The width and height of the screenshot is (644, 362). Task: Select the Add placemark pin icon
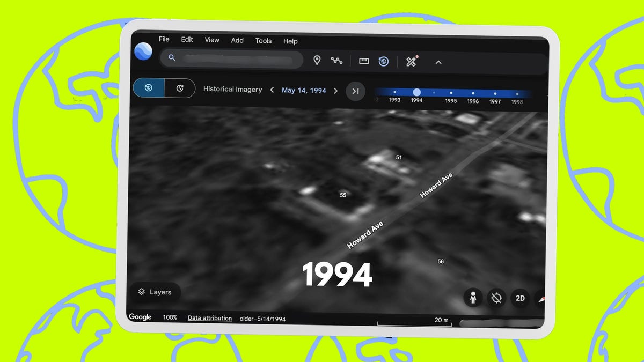[317, 61]
